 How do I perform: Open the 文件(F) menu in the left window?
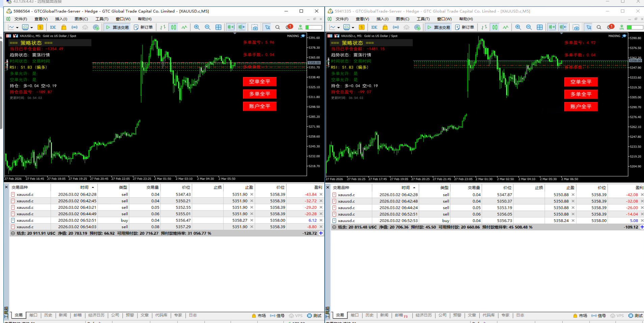click(21, 19)
